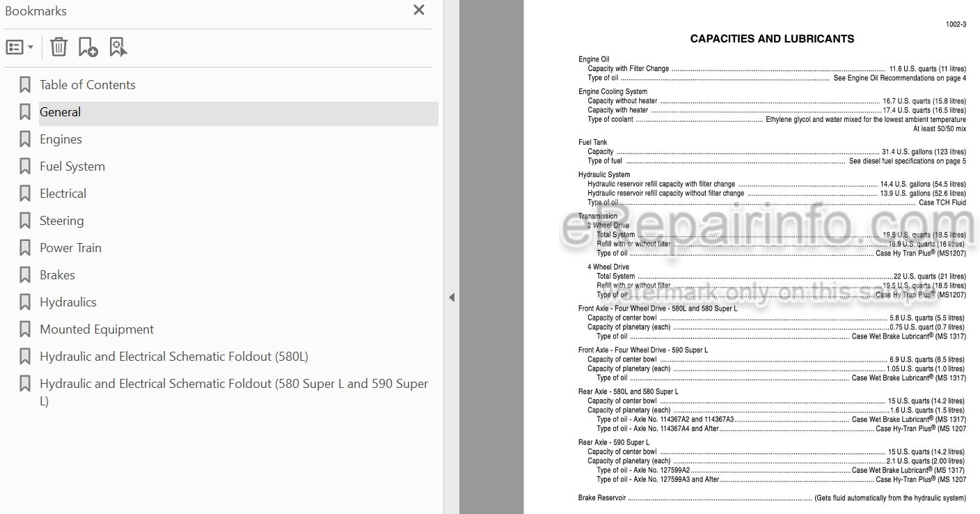Open the bookmark options dropdown menu
Screen dimensions: 980x514
click(19, 47)
